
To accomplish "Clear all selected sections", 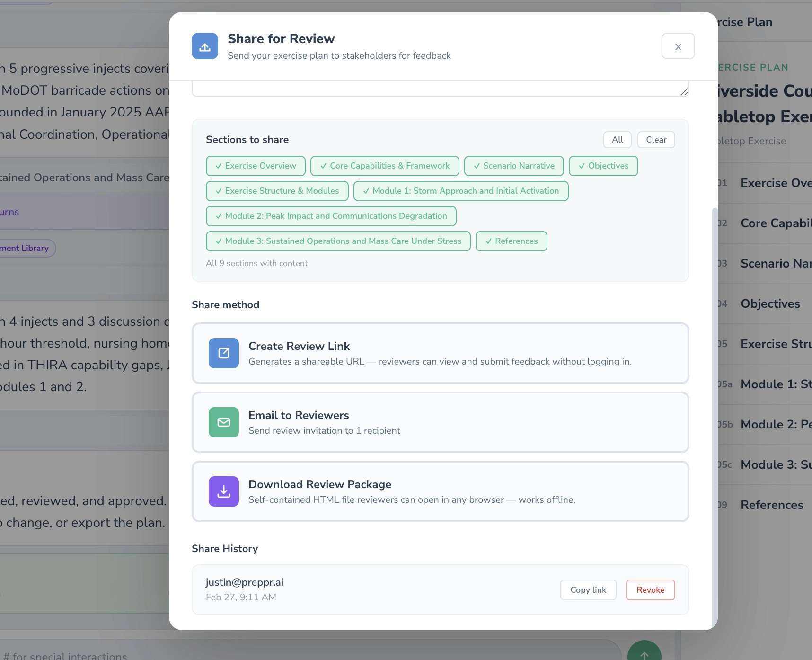I will pyautogui.click(x=656, y=140).
